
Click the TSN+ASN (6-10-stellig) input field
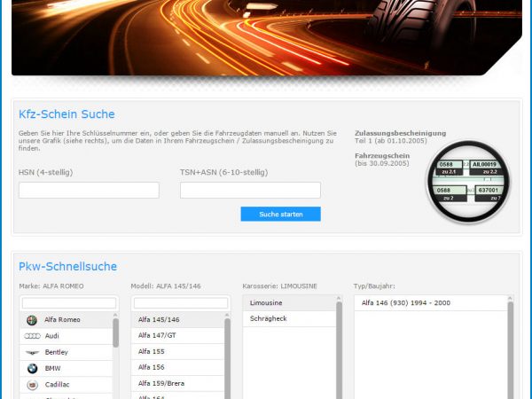(x=250, y=190)
